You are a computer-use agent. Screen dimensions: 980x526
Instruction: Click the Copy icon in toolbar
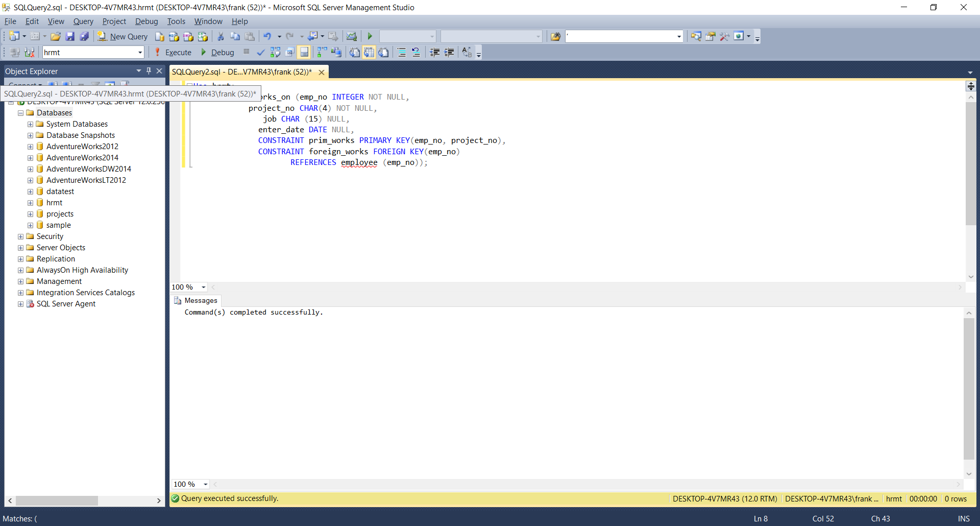(x=235, y=36)
